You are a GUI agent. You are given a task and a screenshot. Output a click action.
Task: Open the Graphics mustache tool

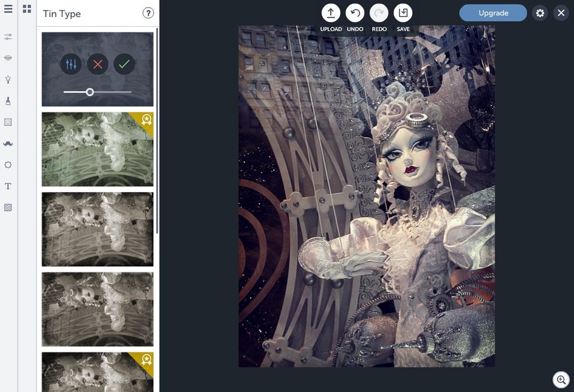(x=8, y=143)
